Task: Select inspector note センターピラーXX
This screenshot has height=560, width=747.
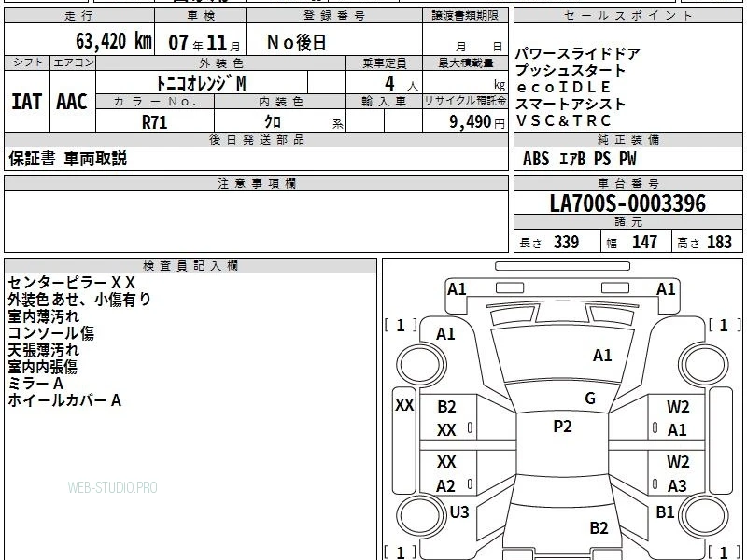Action: pyautogui.click(x=72, y=283)
